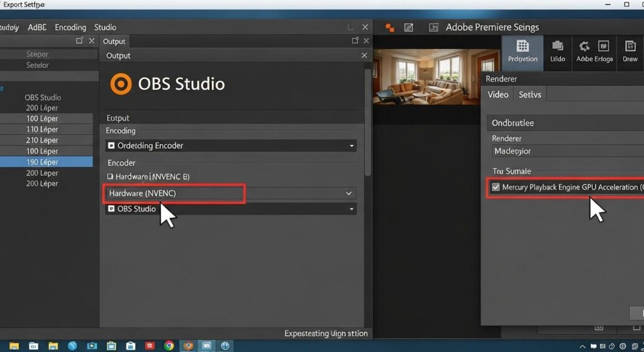644x352 pixels.
Task: Open Chrome from the taskbar
Action: pos(169,346)
